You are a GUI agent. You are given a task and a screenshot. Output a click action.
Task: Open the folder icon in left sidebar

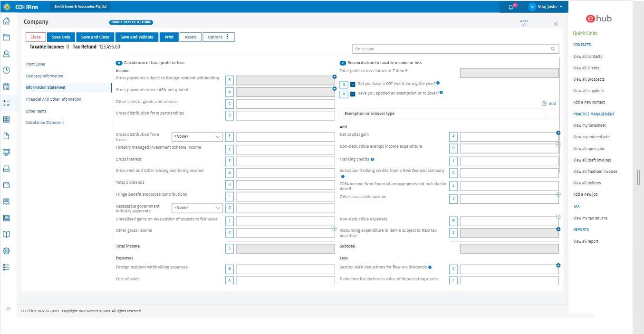(x=7, y=37)
